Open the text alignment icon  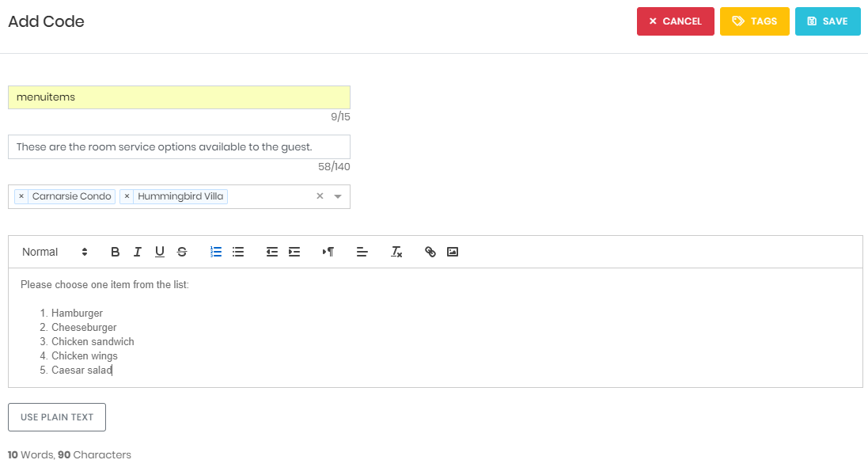pos(362,252)
